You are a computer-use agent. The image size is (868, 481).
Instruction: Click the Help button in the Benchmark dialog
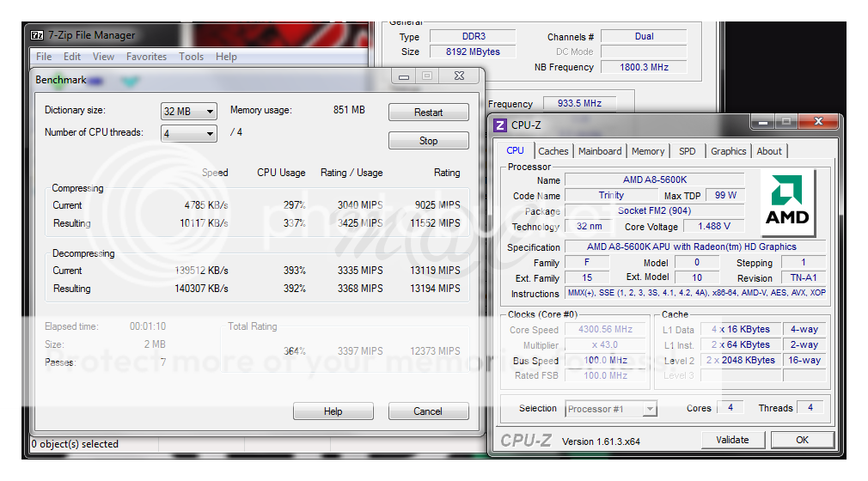pyautogui.click(x=333, y=411)
